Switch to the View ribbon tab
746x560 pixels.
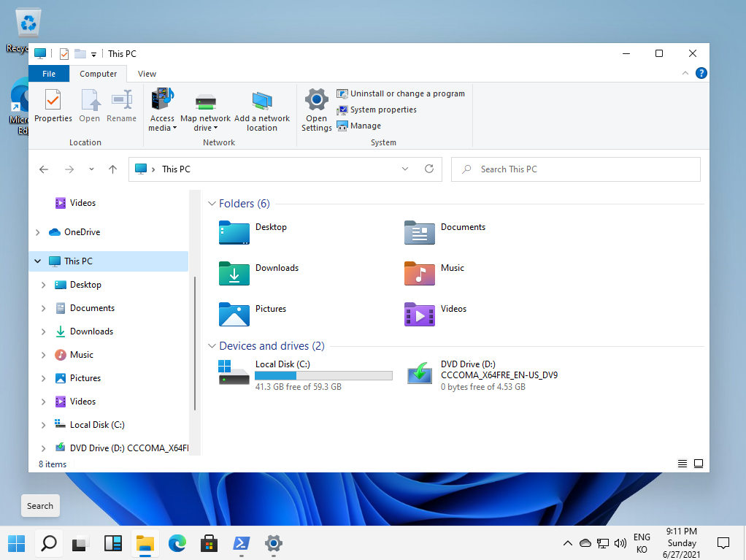(147, 74)
